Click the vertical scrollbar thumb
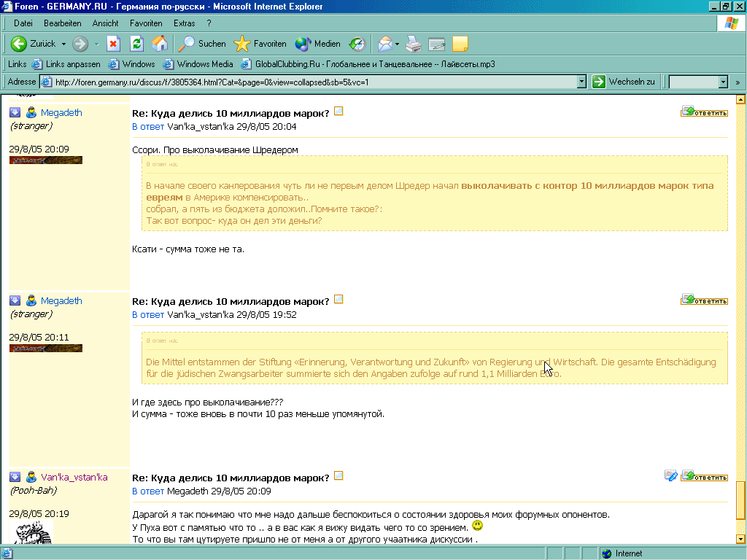Image resolution: width=747 pixels, height=560 pixels. tap(740, 500)
